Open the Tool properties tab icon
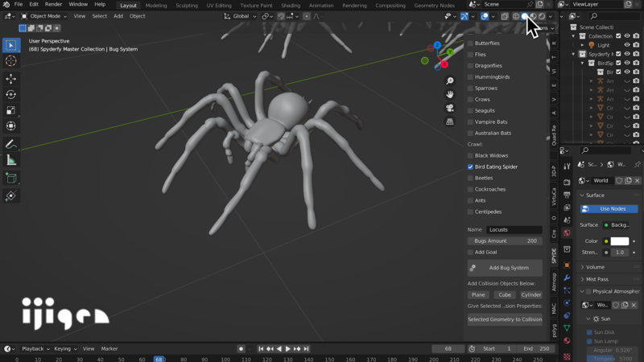Image resolution: width=644 pixels, height=362 pixels. (568, 167)
